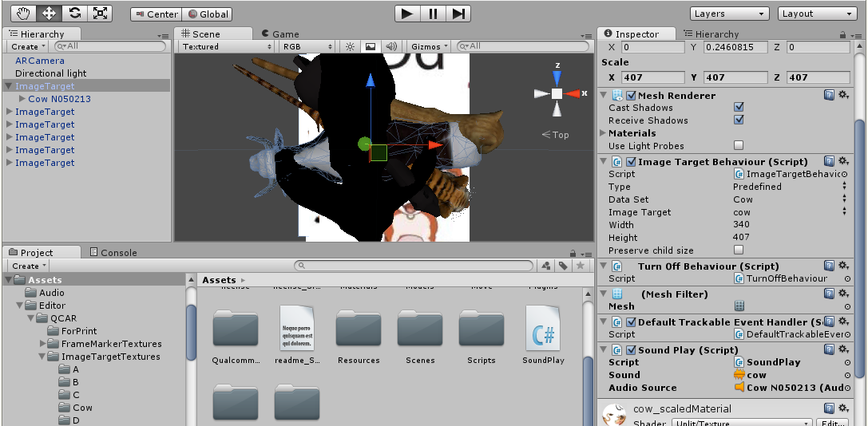Select the Rotate tool in toolbar
The image size is (868, 426).
pos(74,13)
